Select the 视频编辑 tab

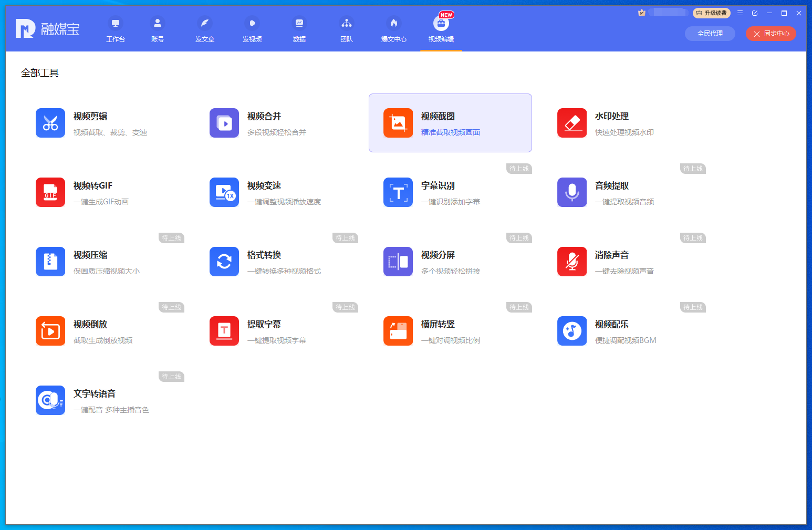click(x=441, y=29)
